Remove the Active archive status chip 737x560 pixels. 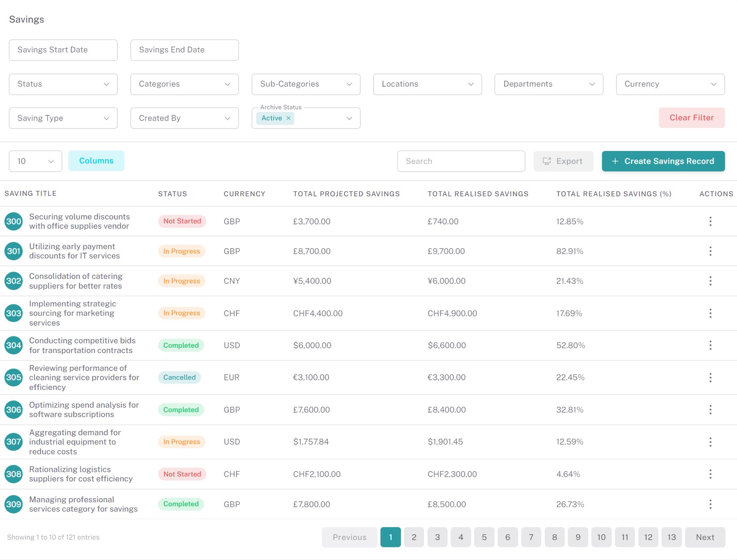click(x=289, y=118)
